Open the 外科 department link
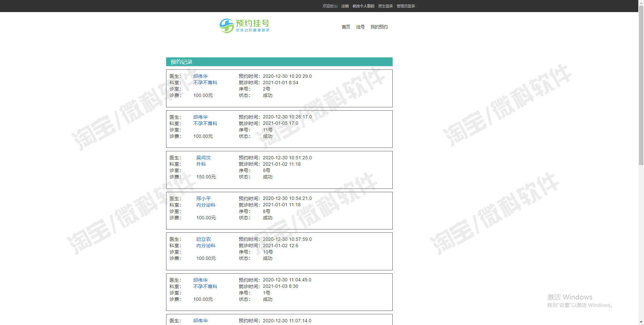This screenshot has height=325, width=644. coord(201,164)
